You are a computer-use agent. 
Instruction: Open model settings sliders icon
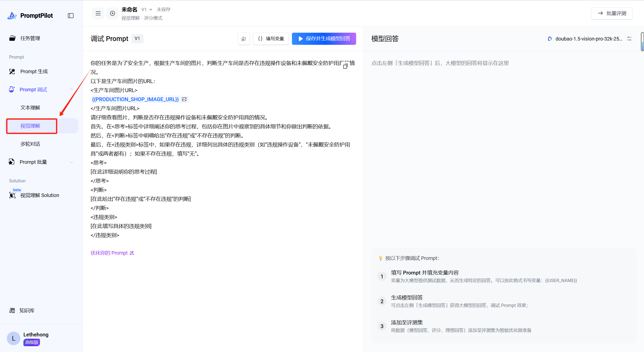pyautogui.click(x=629, y=39)
